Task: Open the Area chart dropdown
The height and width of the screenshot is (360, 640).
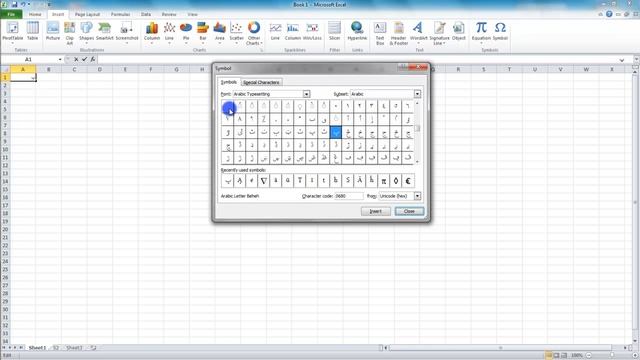Action: [x=220, y=32]
